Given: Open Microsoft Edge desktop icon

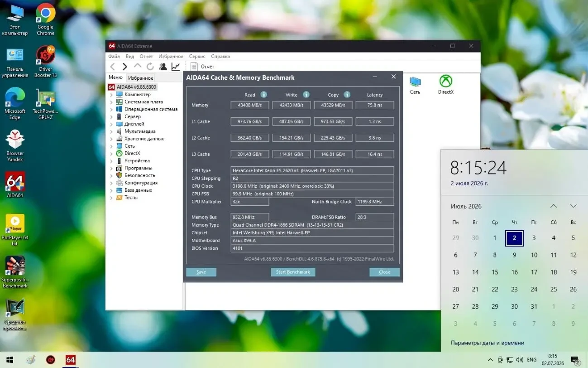Looking at the screenshot, I should [14, 104].
